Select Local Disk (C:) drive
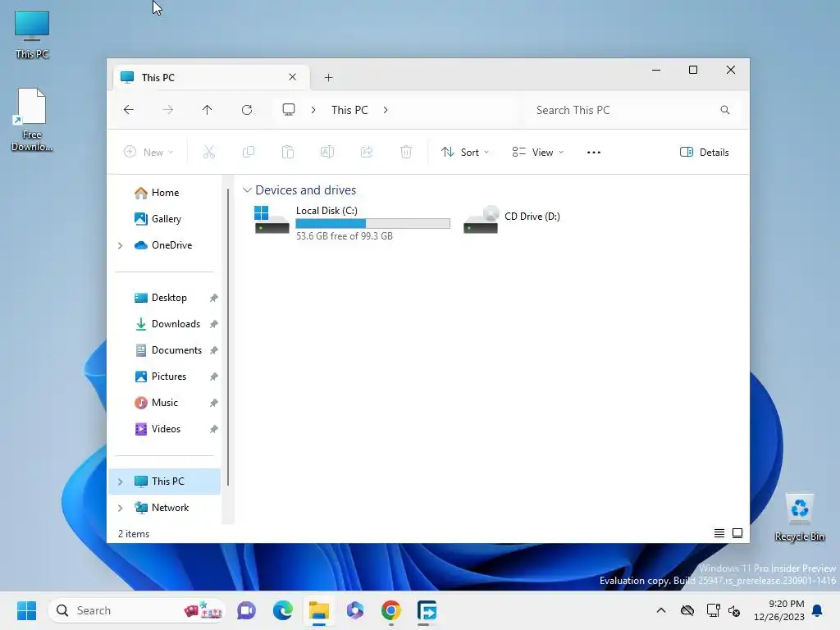This screenshot has width=840, height=630. tap(352, 222)
